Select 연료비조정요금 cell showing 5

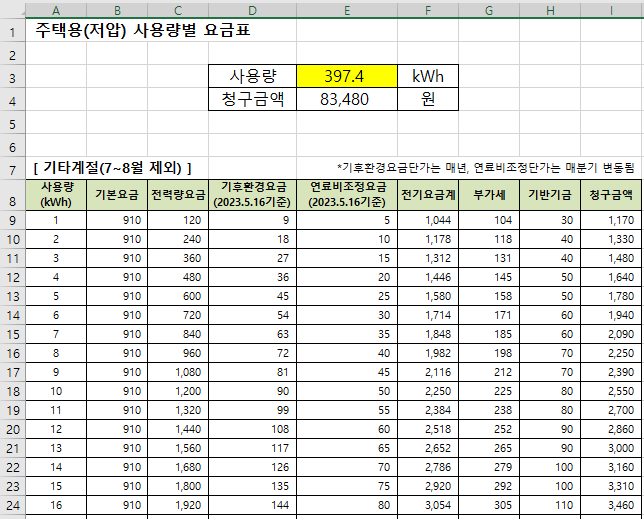(x=347, y=220)
